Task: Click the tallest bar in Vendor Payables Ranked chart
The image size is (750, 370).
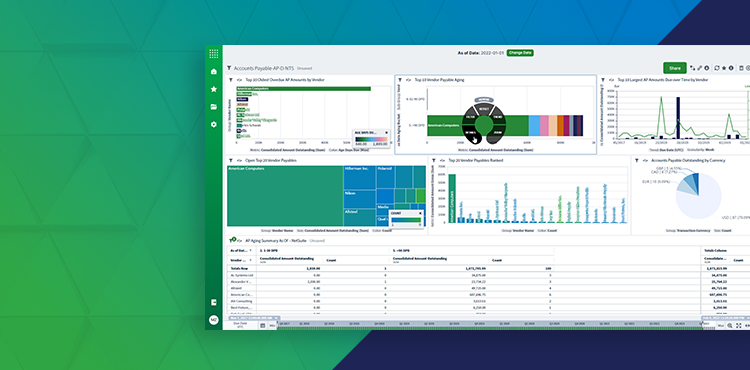Action: (452, 198)
